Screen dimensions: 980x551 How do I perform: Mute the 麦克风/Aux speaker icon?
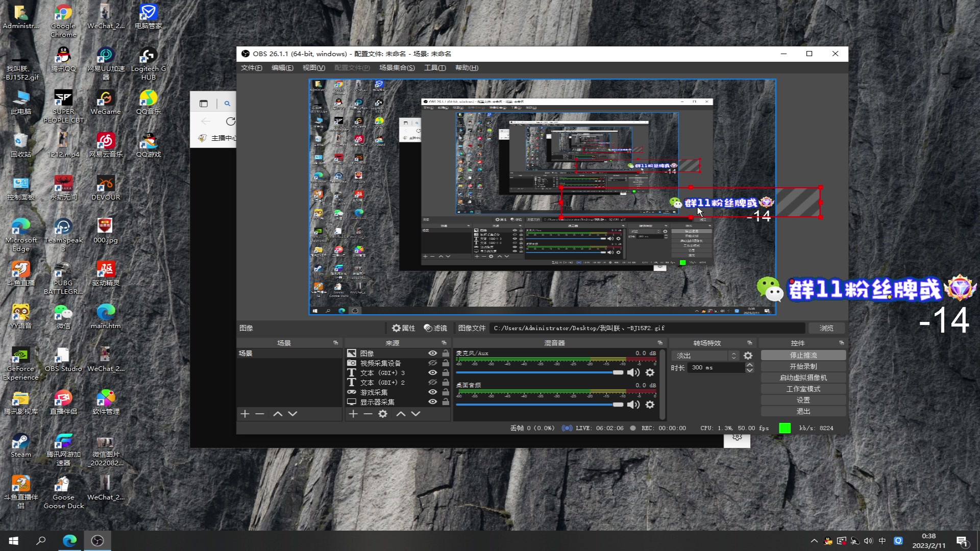click(x=633, y=372)
